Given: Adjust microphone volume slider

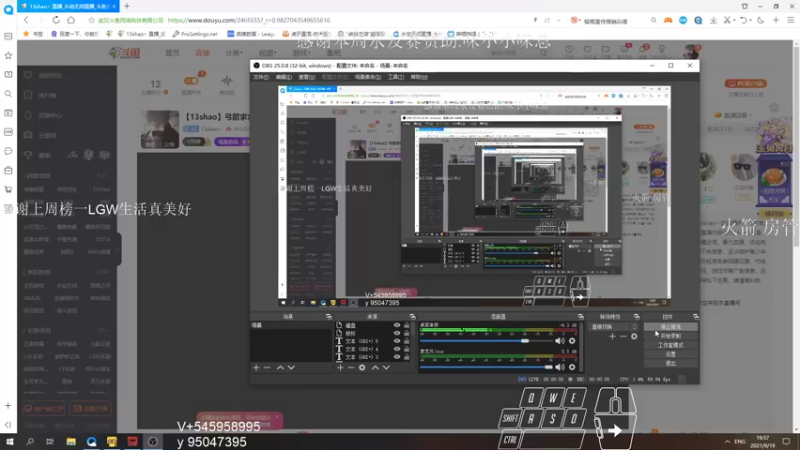Looking at the screenshot, I should pyautogui.click(x=489, y=367).
